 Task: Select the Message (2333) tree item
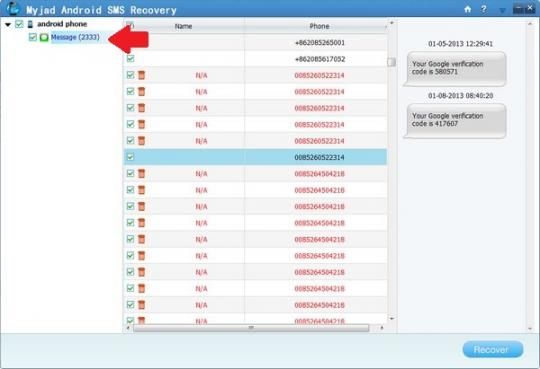[x=75, y=37]
